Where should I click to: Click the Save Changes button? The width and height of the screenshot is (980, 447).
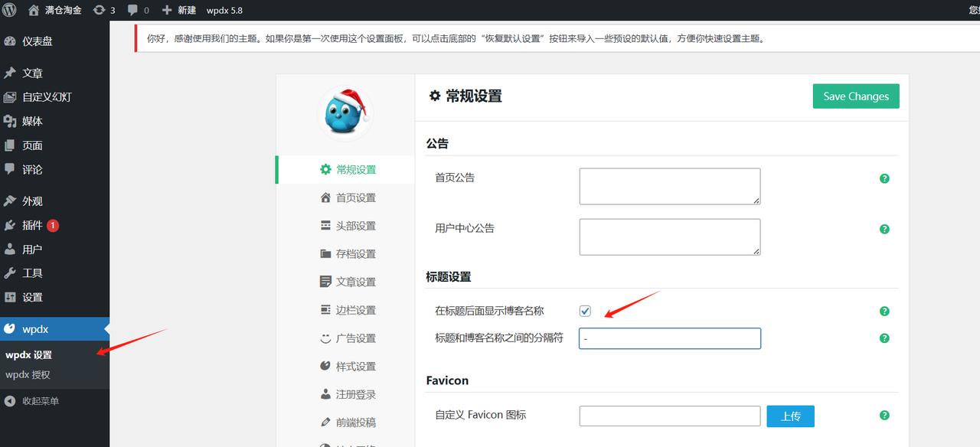point(855,96)
